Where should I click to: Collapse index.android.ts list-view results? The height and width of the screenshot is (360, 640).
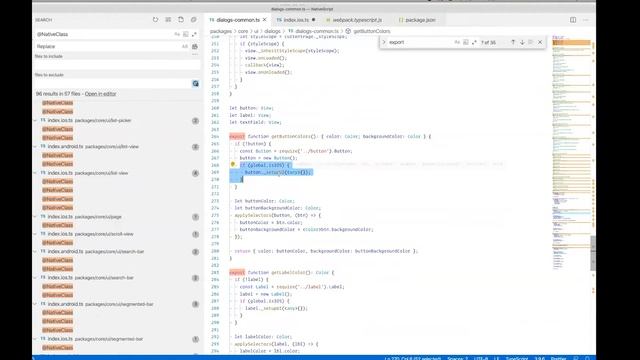click(x=36, y=147)
